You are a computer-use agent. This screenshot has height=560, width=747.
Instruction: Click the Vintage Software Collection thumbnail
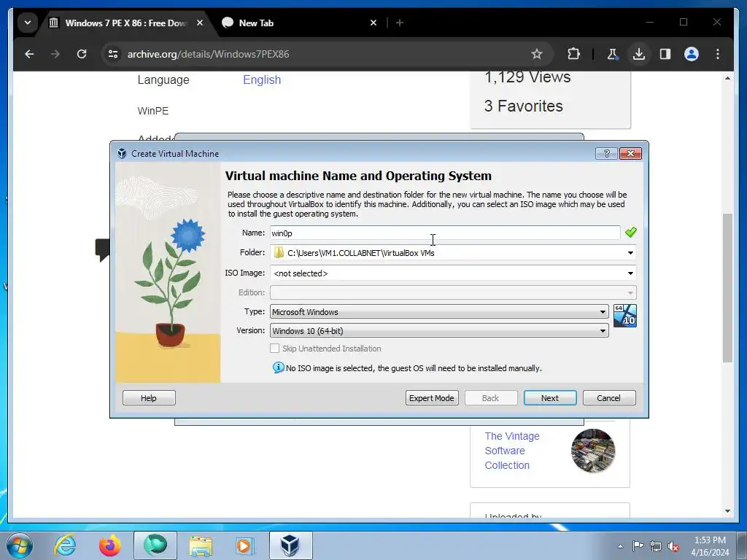(x=593, y=451)
